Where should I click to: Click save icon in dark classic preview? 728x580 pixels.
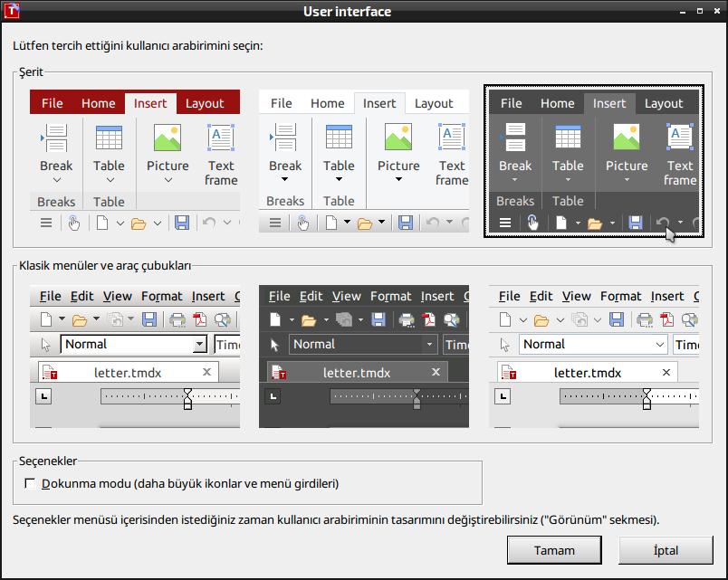[378, 319]
